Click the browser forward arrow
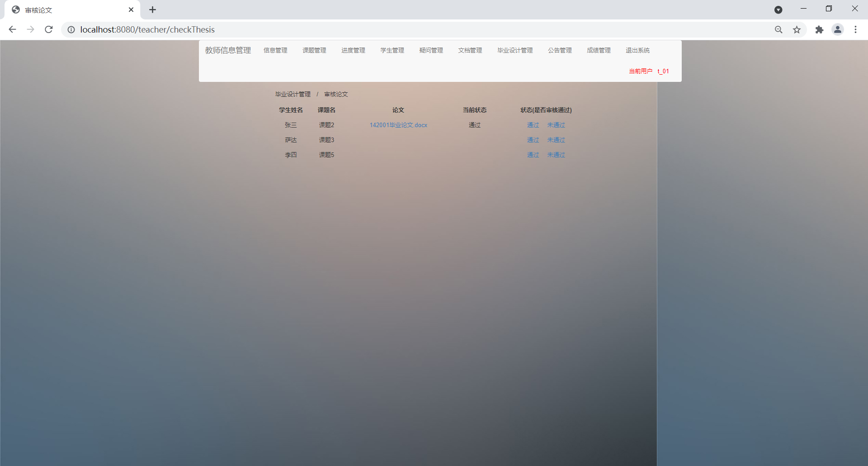 [30, 29]
